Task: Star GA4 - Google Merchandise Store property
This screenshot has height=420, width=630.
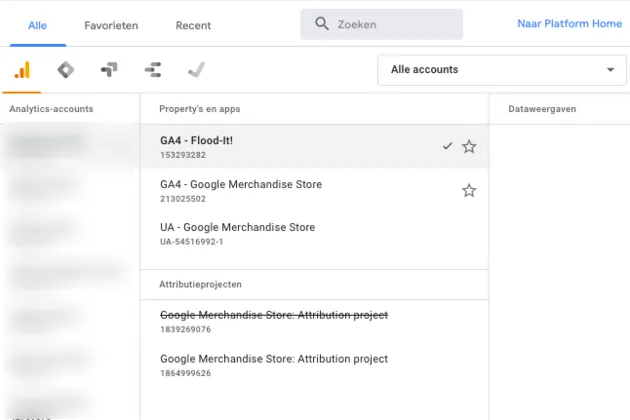Action: coord(469,191)
